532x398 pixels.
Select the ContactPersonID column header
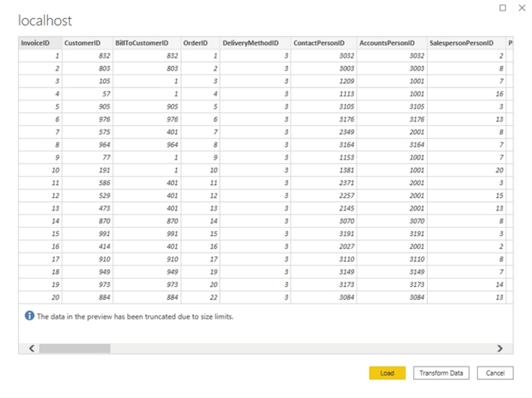(319, 43)
